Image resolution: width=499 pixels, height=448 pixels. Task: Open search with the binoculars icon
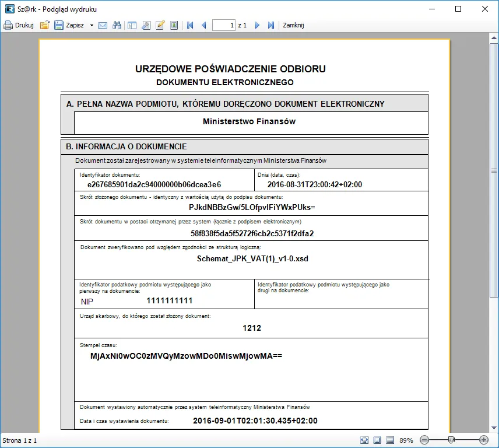click(117, 25)
